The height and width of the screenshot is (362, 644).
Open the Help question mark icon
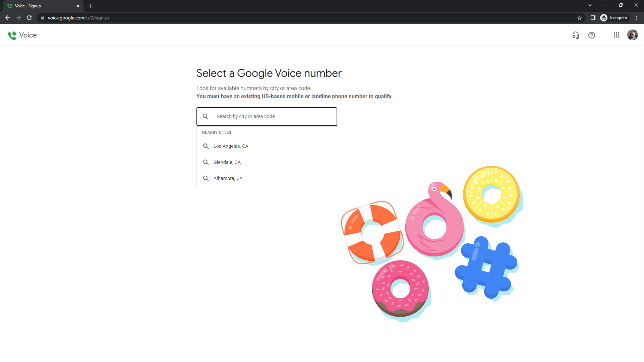(x=592, y=35)
